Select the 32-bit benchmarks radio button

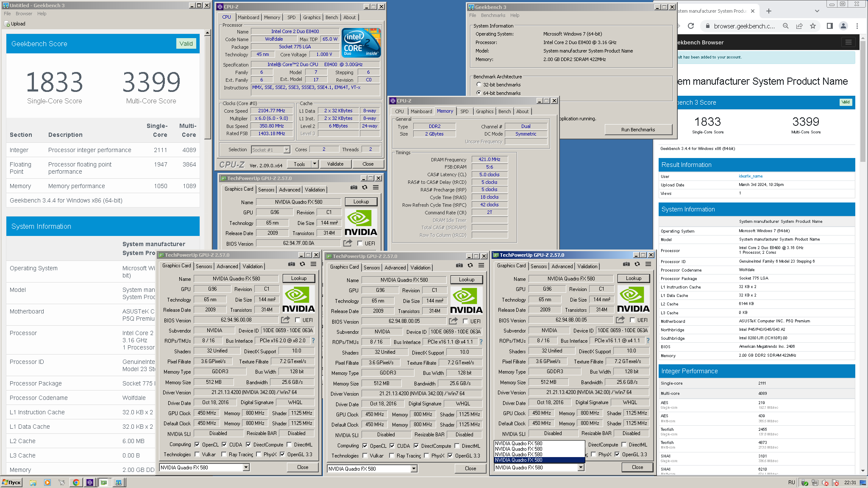pyautogui.click(x=479, y=84)
